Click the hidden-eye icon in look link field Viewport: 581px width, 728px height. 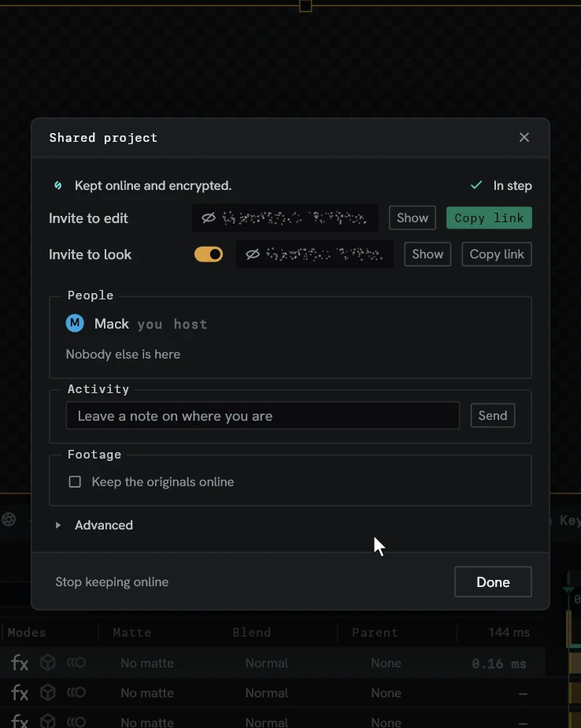point(253,254)
